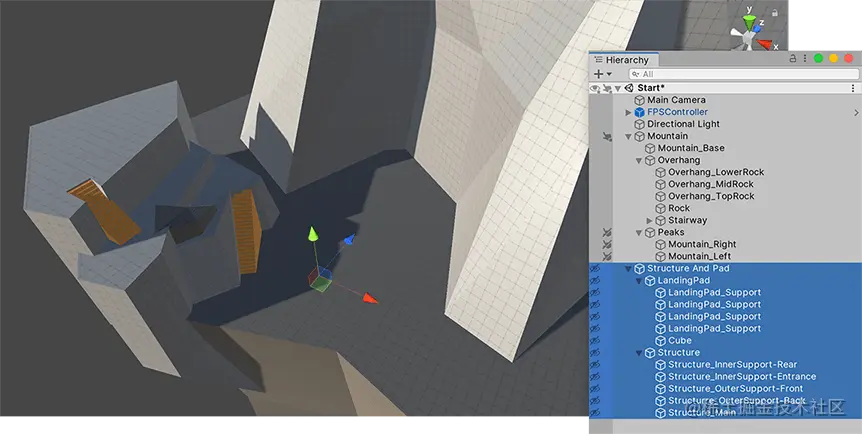The width and height of the screenshot is (862, 434).
Task: Toggle visibility eye on Structure_InnerSupport-Rear row
Action: tap(595, 365)
